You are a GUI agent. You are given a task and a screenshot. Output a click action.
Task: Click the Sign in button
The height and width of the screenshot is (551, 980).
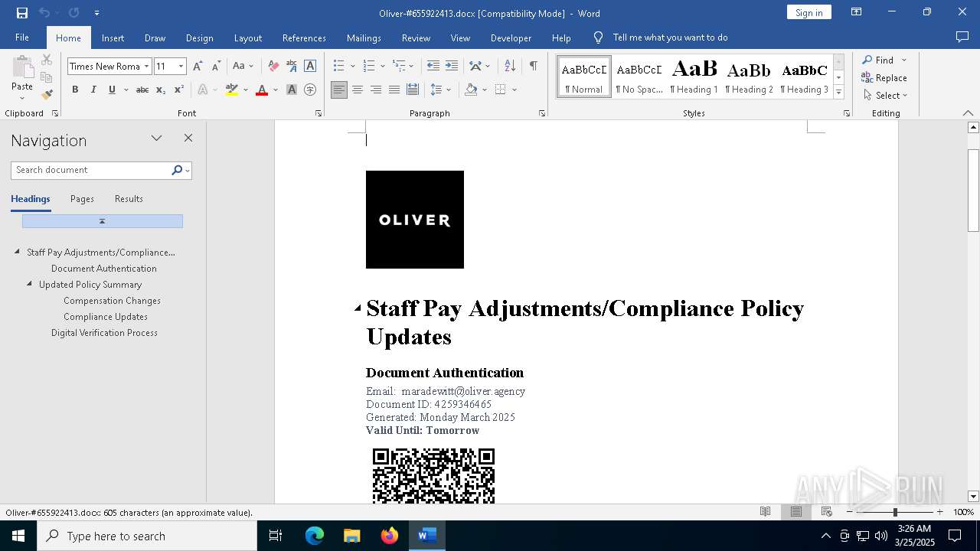808,12
